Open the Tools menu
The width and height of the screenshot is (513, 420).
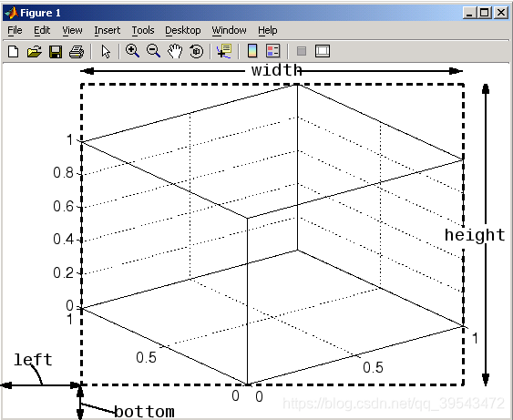[x=143, y=30]
